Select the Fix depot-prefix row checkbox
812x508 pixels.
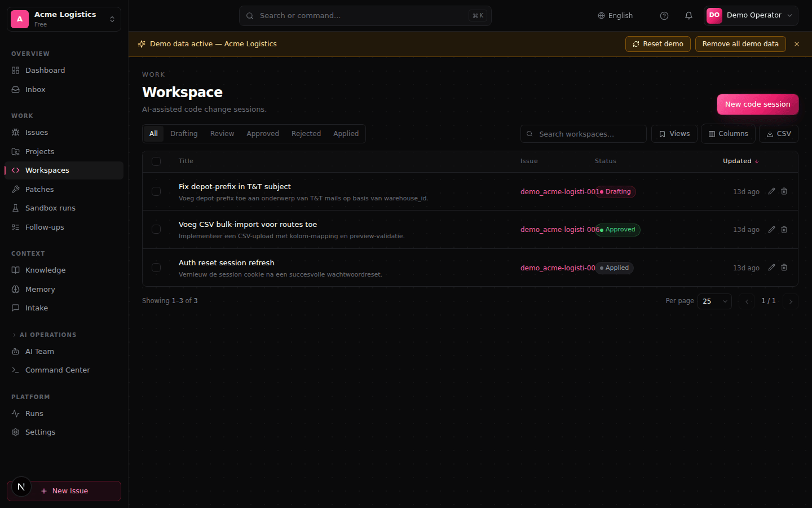tap(156, 191)
